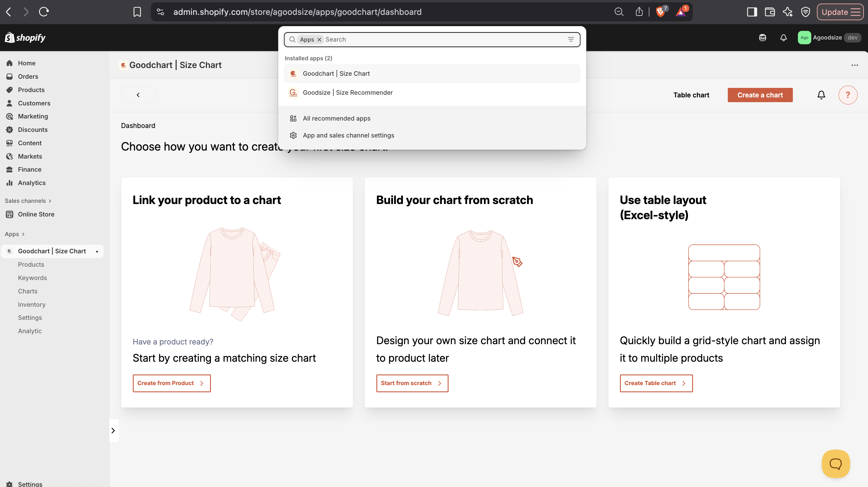This screenshot has height=487, width=868.
Task: Open the three-dot app options menu
Action: coord(854,65)
